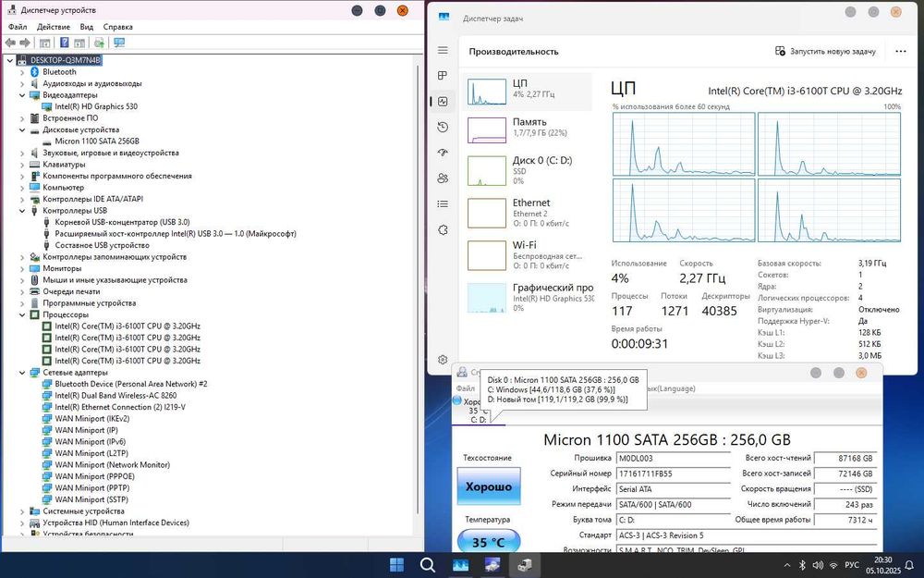The height and width of the screenshot is (578, 924).
Task: Open the Вид menu in Device Manager
Action: pyautogui.click(x=87, y=27)
